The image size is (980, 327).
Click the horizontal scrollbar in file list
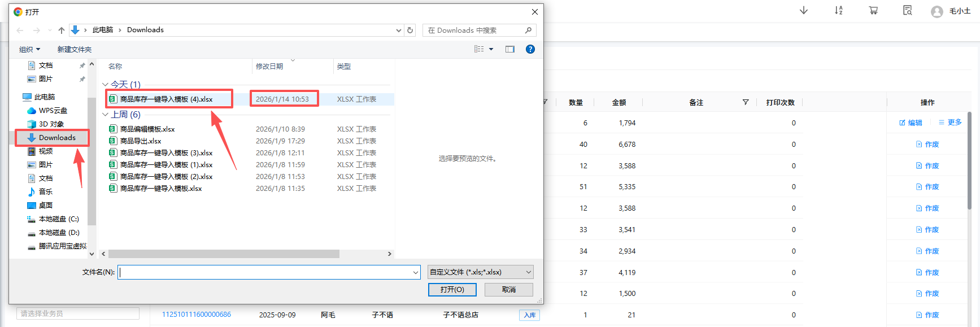point(224,254)
